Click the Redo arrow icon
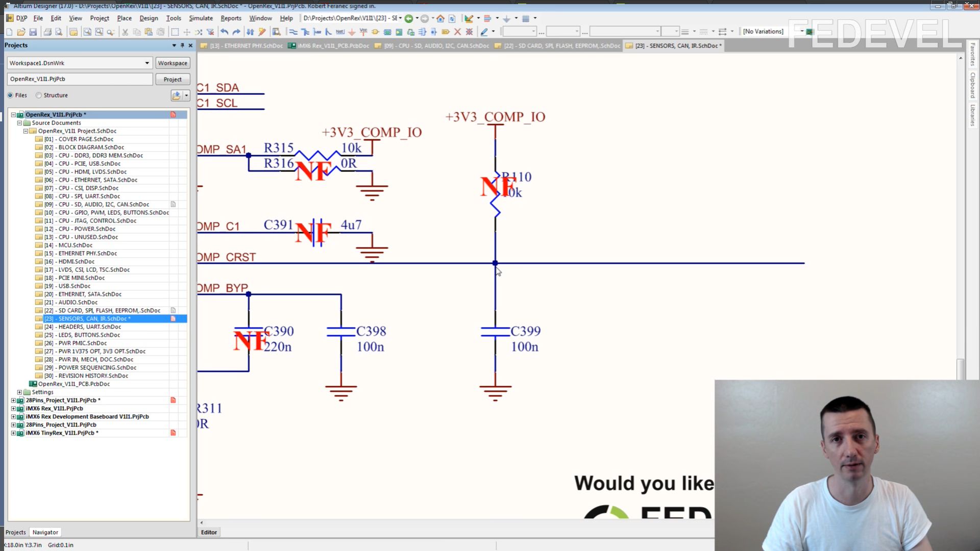 tap(236, 32)
